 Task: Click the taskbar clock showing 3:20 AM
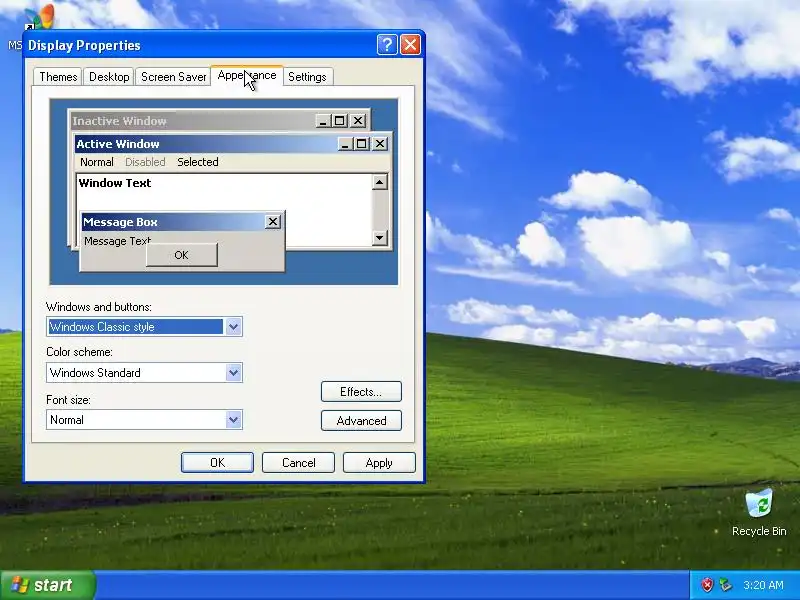click(x=763, y=585)
